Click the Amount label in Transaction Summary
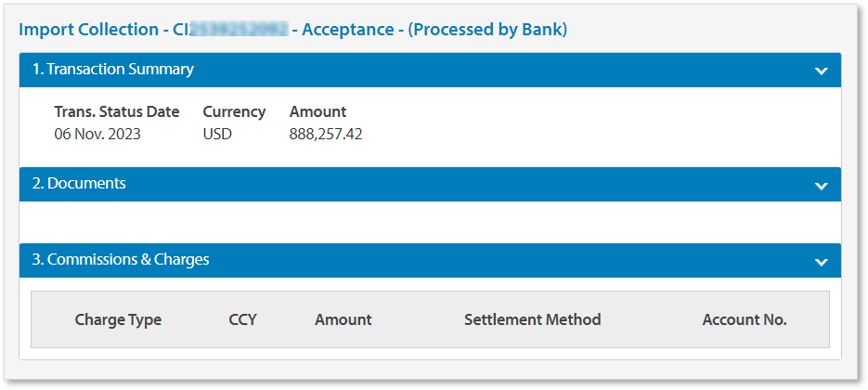 317,111
